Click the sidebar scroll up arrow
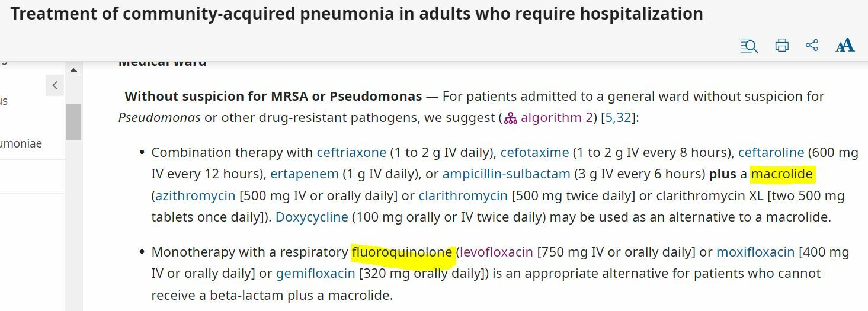This screenshot has height=311, width=868. click(x=73, y=70)
